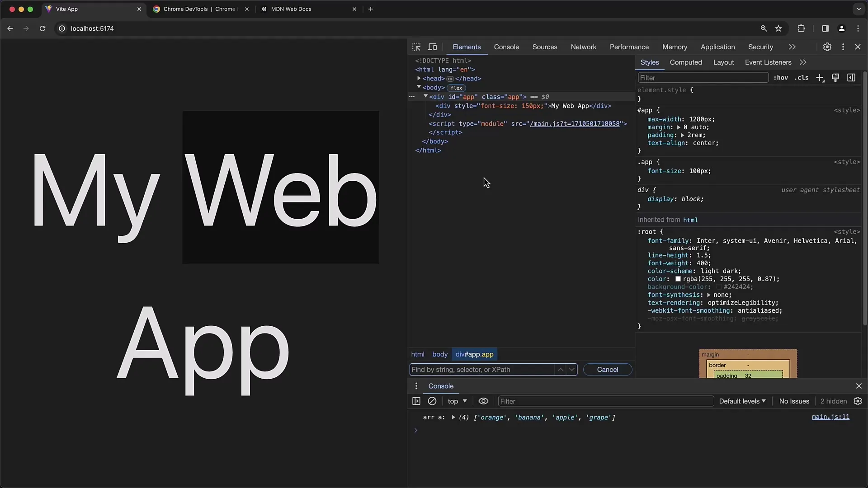Go back in browser history
Screen dimensions: 868x488
tap(10, 28)
